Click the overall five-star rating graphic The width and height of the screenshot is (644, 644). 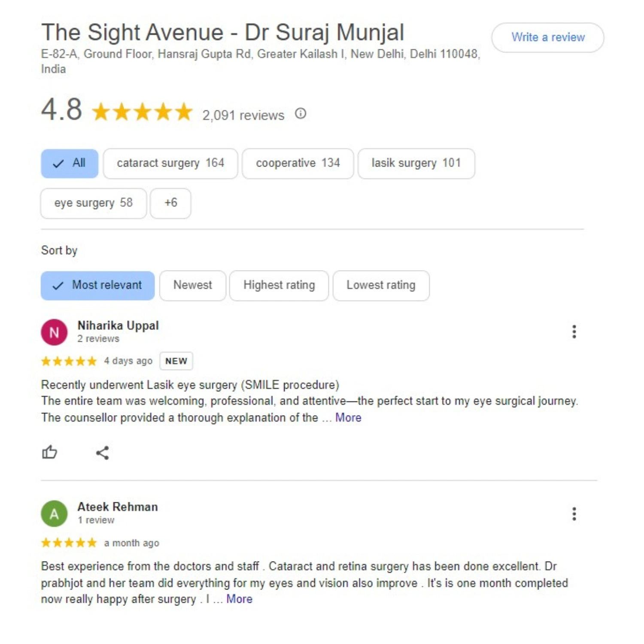pyautogui.click(x=142, y=112)
